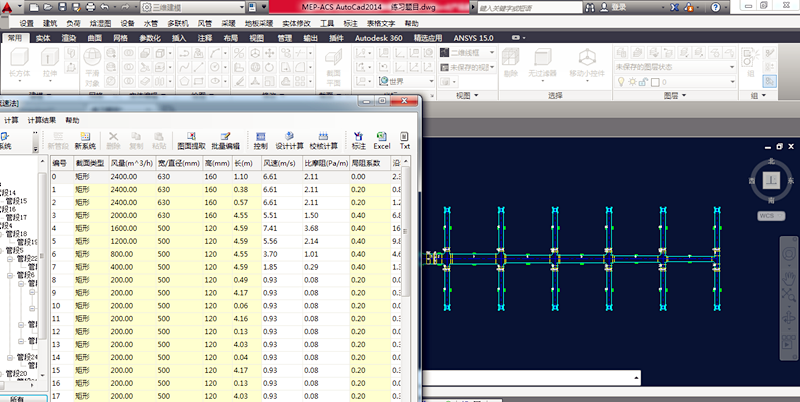Click the table's vertical scrollbar

pos(406,227)
